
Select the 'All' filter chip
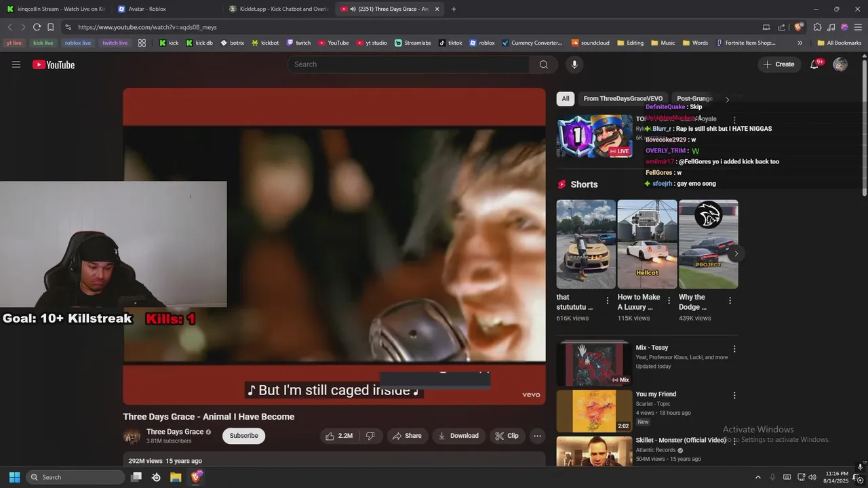566,99
